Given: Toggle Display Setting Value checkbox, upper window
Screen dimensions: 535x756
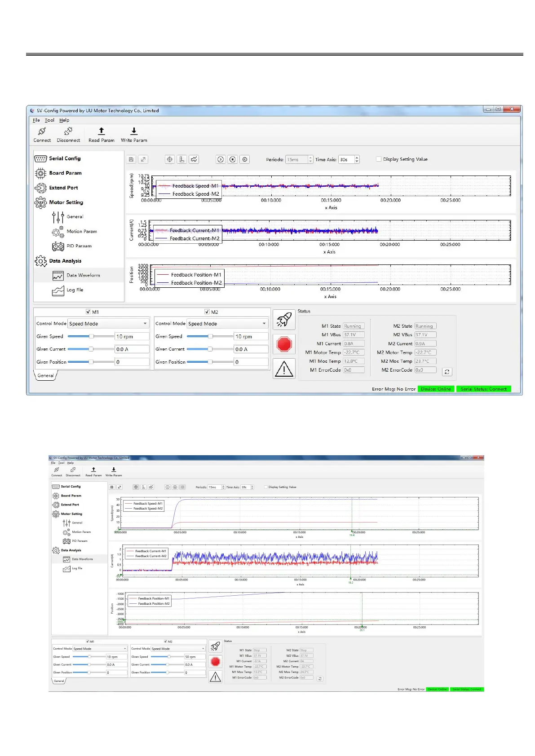Looking at the screenshot, I should [x=379, y=159].
